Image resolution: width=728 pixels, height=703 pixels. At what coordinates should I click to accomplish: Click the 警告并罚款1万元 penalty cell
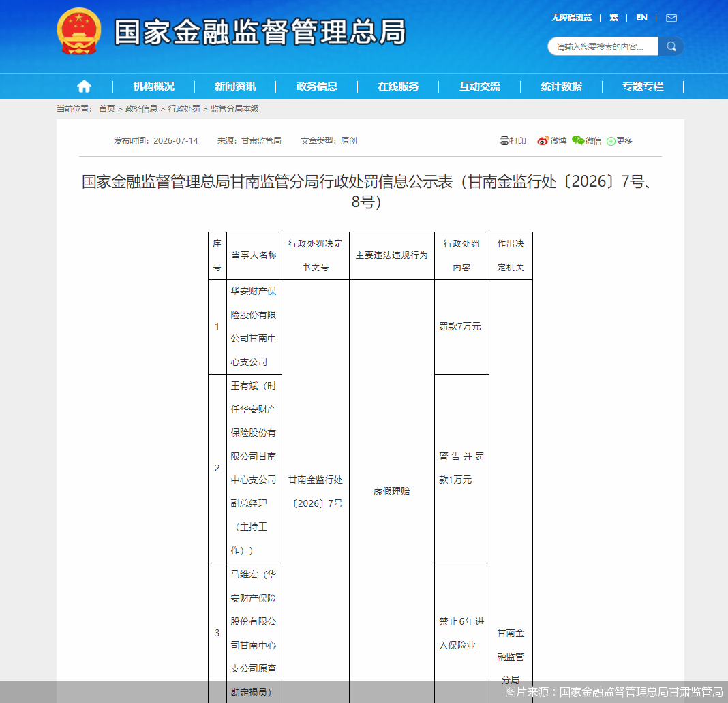tap(461, 468)
